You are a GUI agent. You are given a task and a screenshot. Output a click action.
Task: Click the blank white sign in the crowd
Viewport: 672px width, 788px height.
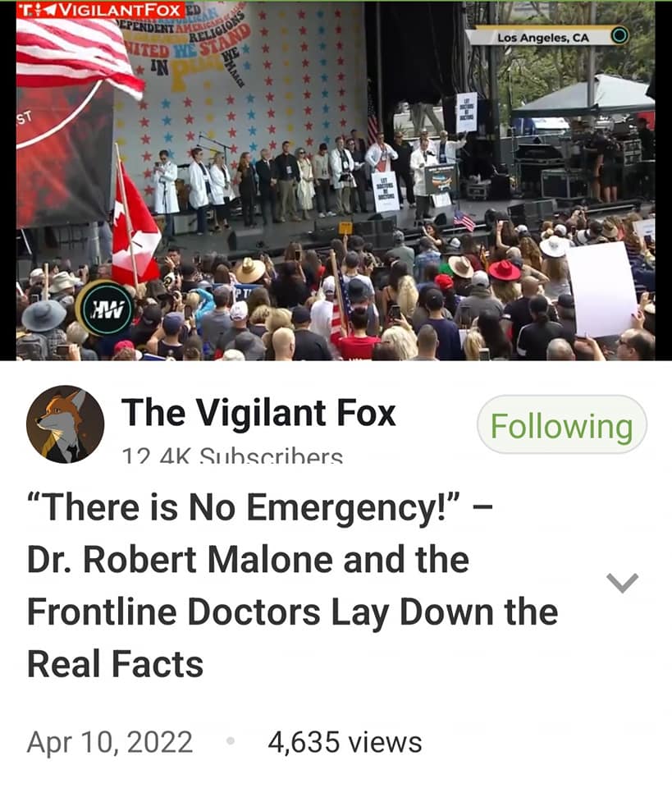click(601, 290)
